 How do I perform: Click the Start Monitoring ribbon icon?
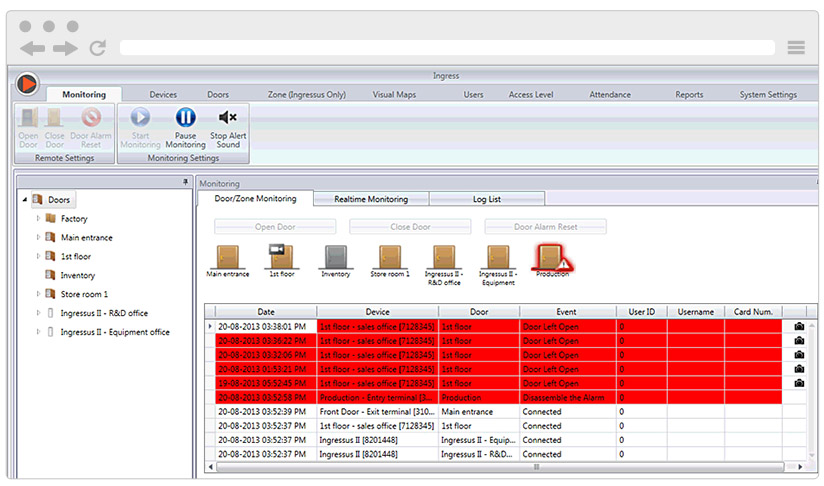[140, 117]
